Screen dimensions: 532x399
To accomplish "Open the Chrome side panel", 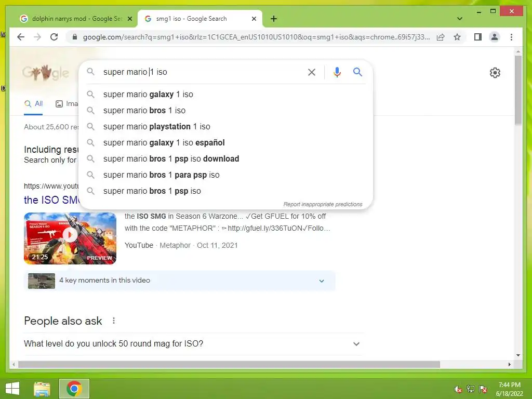I will coord(478,37).
